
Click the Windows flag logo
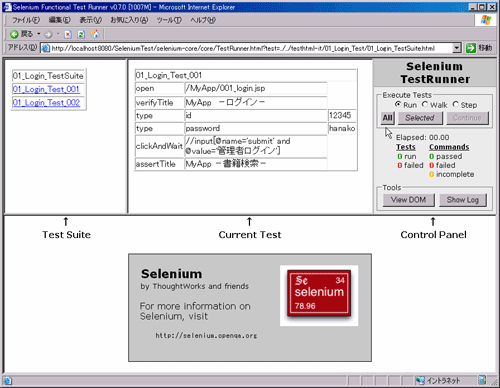pos(486,20)
